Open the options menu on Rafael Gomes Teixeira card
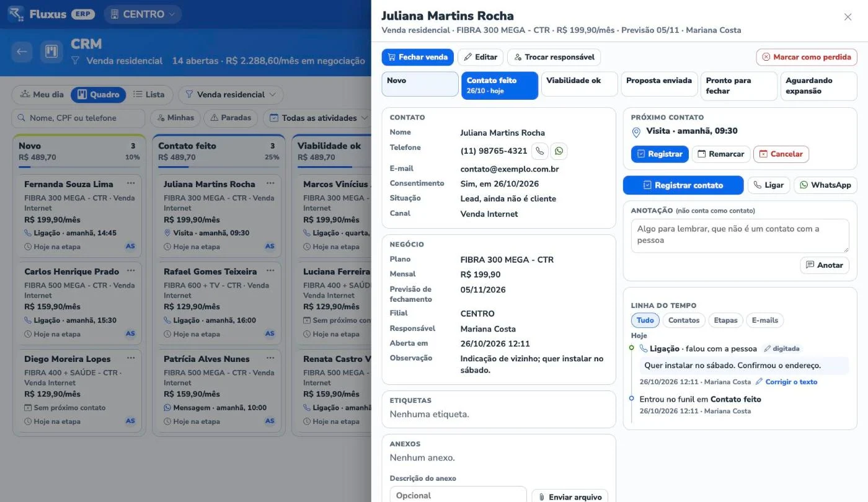The width and height of the screenshot is (868, 502). coord(270,271)
